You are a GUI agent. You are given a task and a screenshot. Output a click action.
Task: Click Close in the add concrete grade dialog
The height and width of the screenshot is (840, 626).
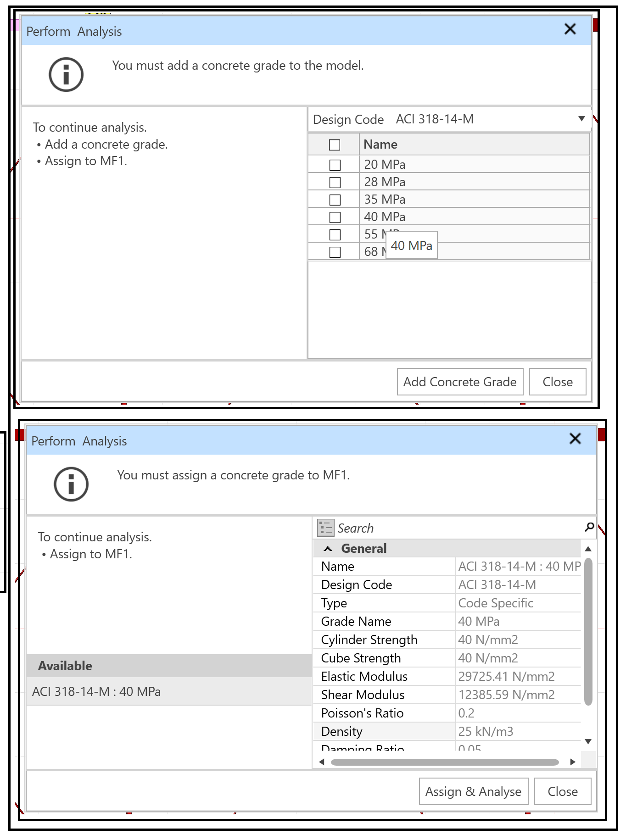click(558, 382)
